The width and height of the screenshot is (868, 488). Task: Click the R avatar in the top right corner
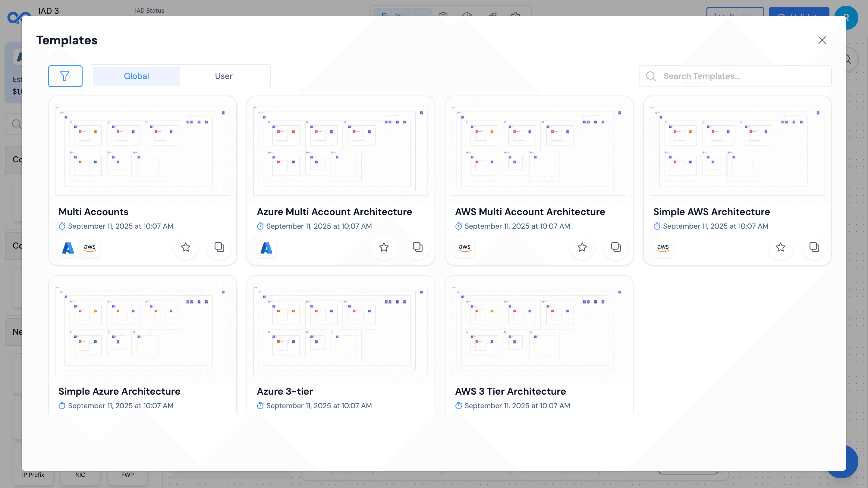pos(847,17)
